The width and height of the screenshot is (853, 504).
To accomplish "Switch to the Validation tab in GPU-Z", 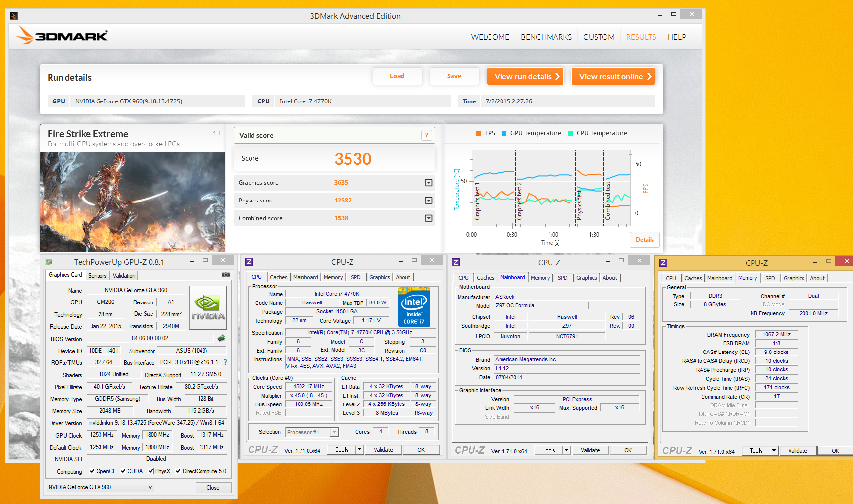I will click(124, 276).
